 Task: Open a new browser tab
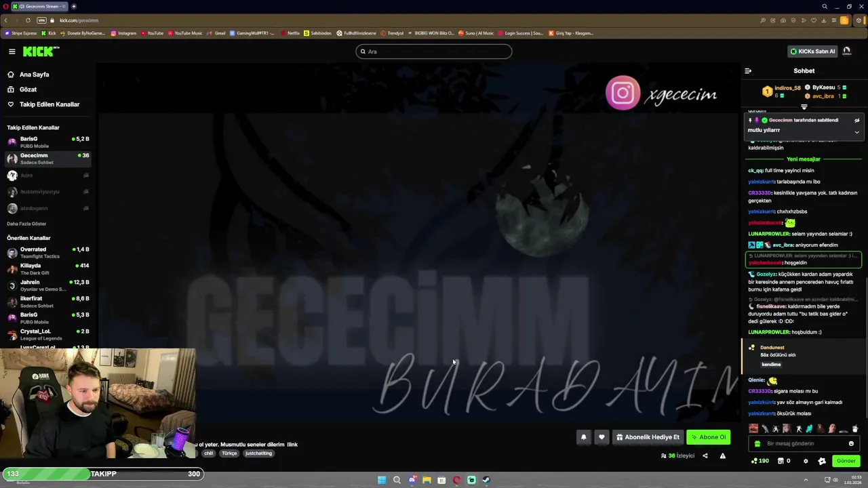point(74,6)
